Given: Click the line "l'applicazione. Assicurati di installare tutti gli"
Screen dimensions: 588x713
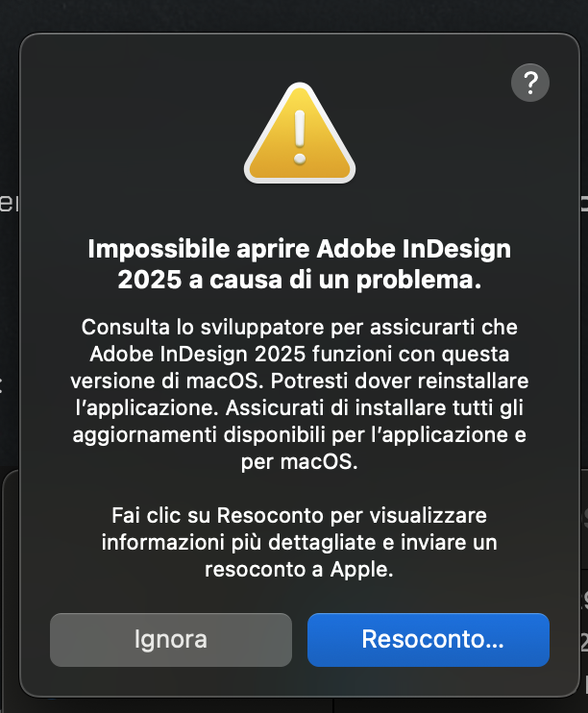Looking at the screenshot, I should [300, 406].
